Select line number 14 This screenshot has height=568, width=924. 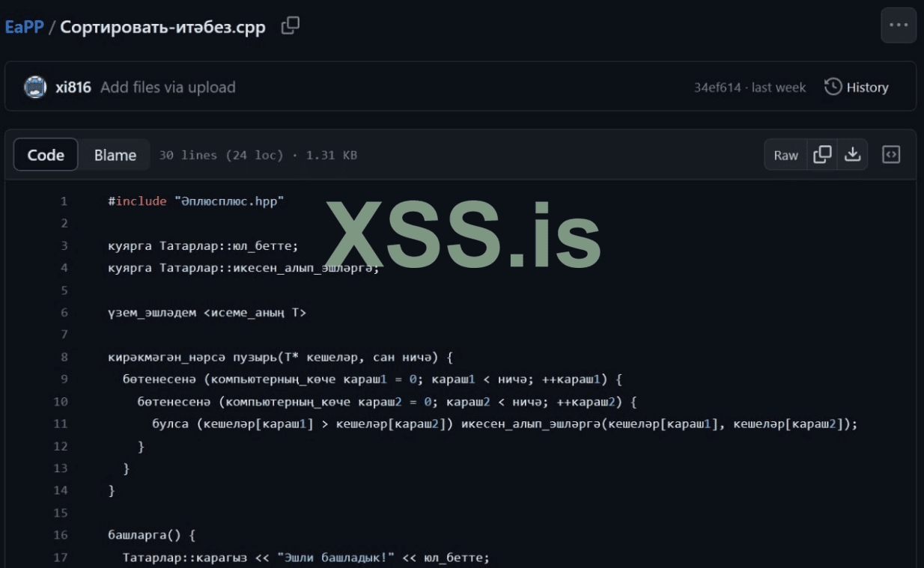point(61,490)
